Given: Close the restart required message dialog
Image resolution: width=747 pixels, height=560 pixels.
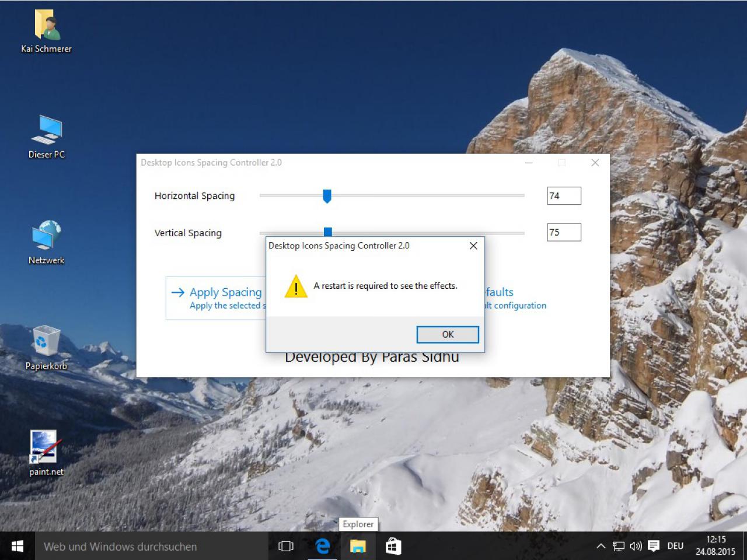Looking at the screenshot, I should 473,246.
